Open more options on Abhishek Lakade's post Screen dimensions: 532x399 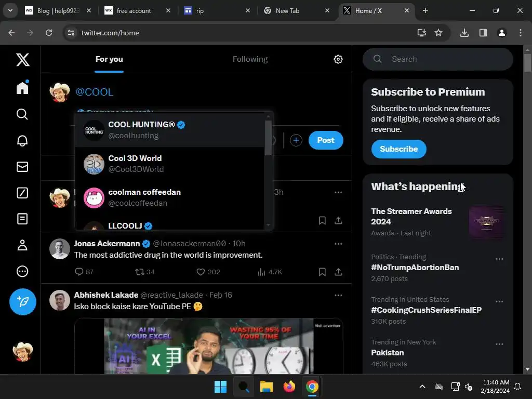click(338, 295)
